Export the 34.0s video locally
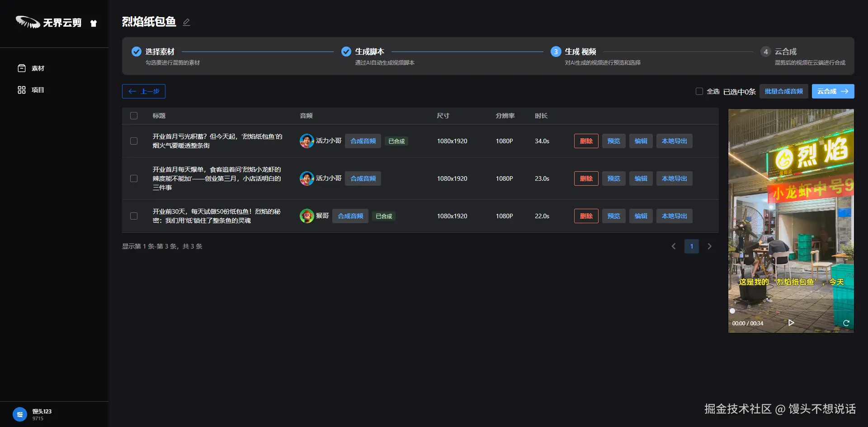Screen dimensions: 868x427 coord(675,141)
